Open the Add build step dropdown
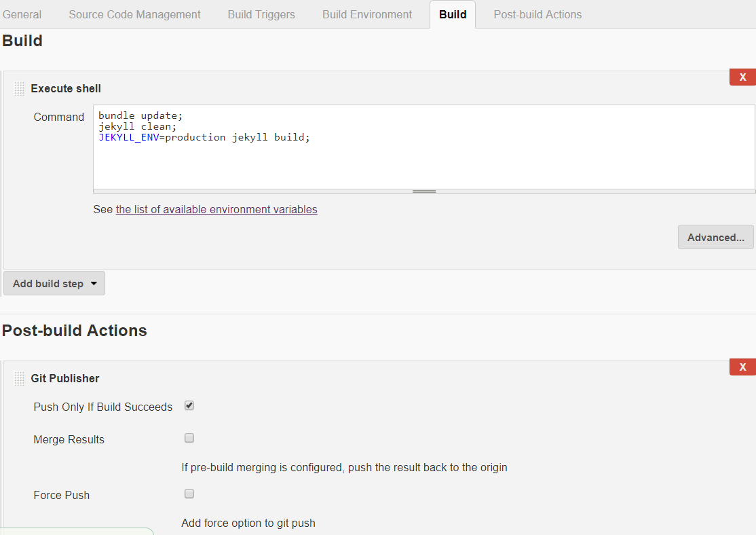This screenshot has width=756, height=535. [54, 284]
